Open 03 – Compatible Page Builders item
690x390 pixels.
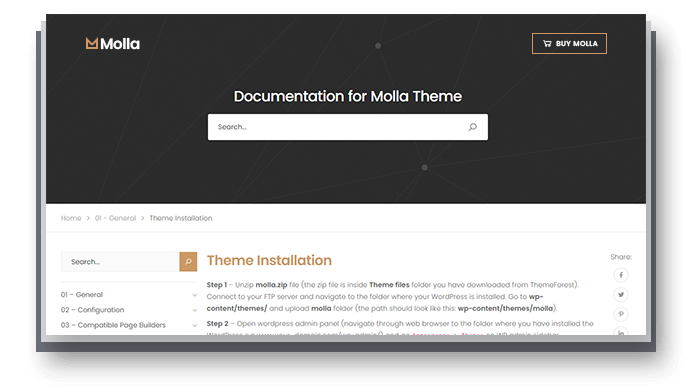point(113,325)
